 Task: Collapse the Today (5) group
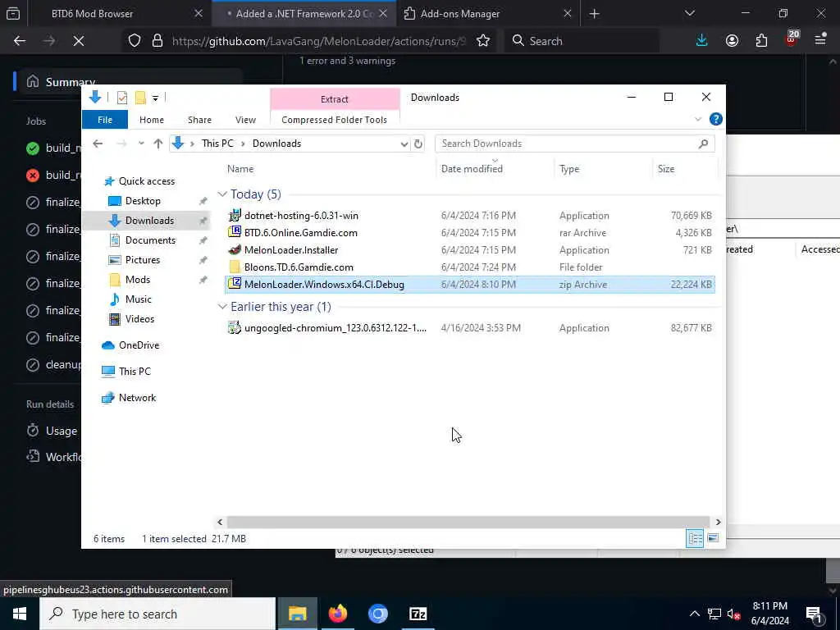tap(222, 194)
